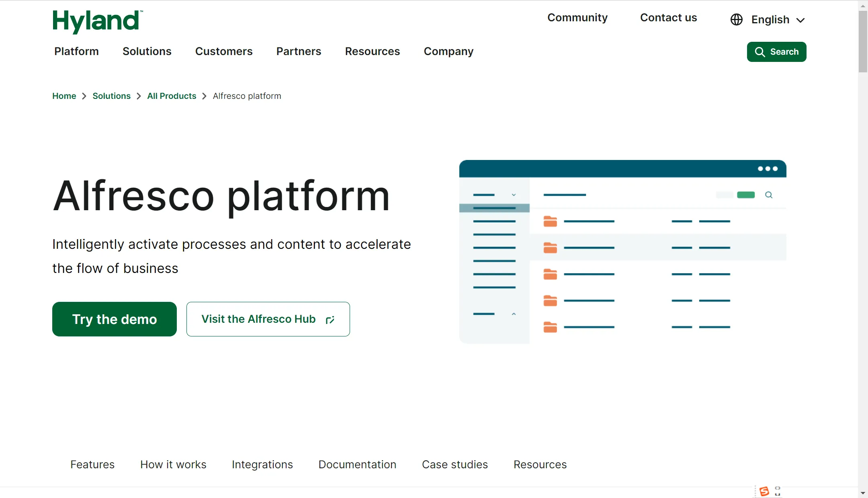Go to Home breadcrumb

coord(64,96)
